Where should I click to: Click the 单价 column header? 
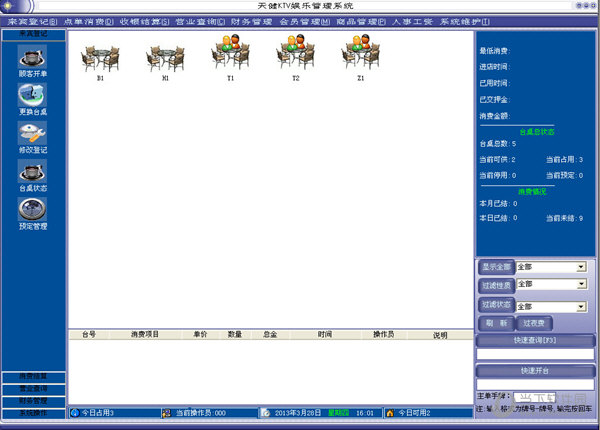pyautogui.click(x=200, y=335)
